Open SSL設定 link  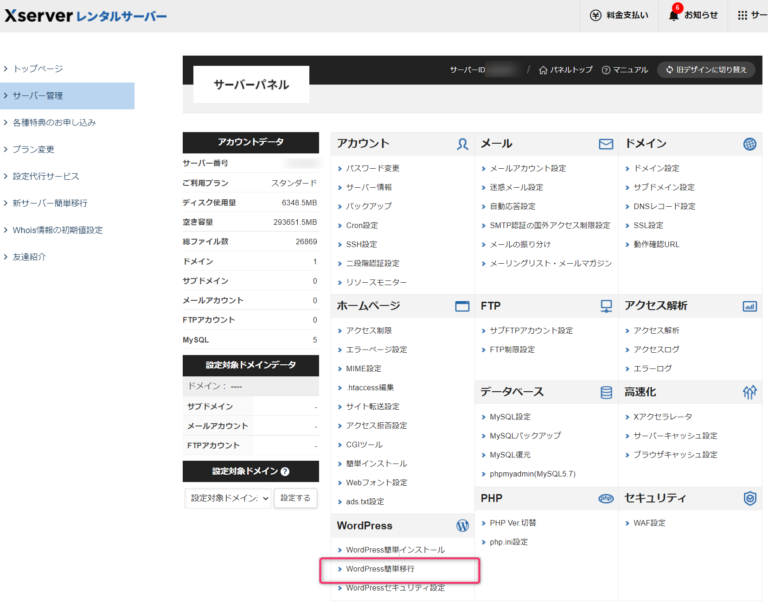[x=648, y=226]
